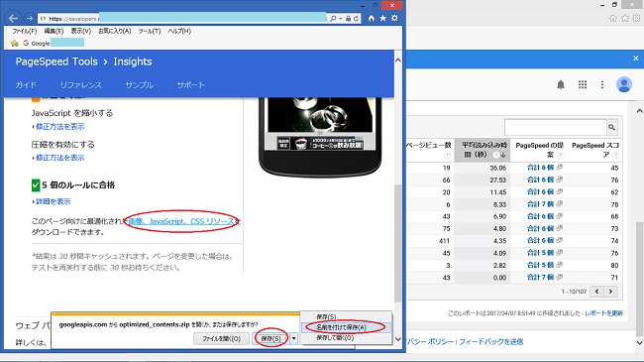The width and height of the screenshot is (644, 362).
Task: Refresh the page with reload icon
Action: pos(356,19)
